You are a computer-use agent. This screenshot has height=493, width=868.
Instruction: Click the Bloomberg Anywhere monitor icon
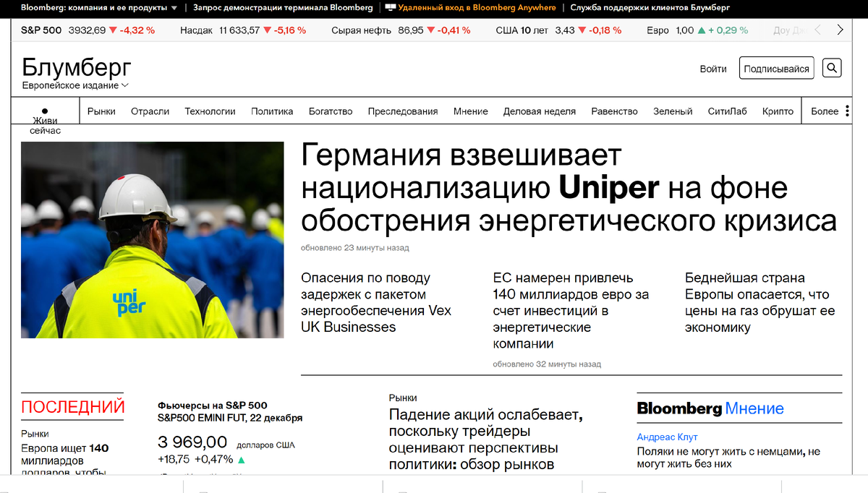click(391, 7)
